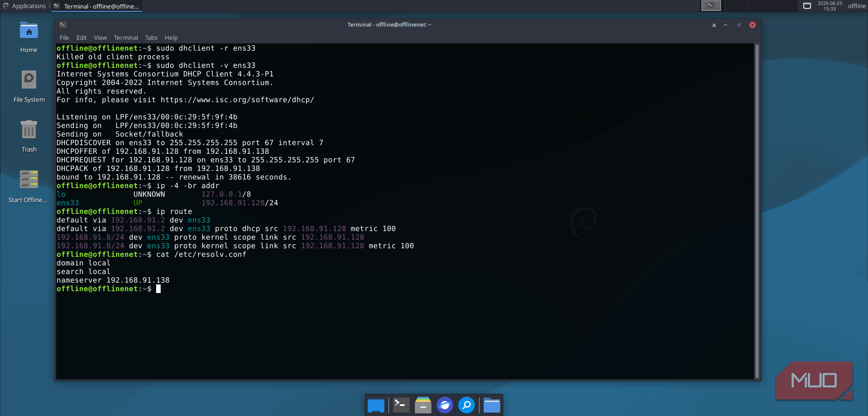Click the DHCPDISCOVER on ens33 line
The image size is (868, 416).
tap(190, 143)
